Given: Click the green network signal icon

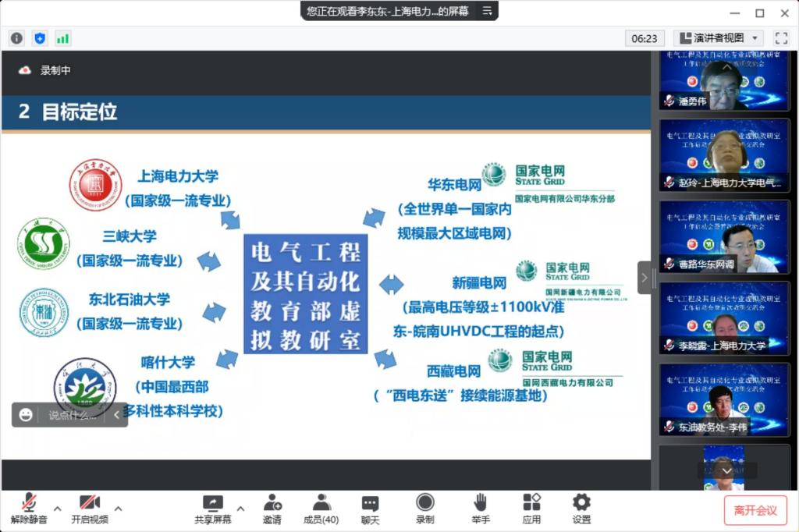Looking at the screenshot, I should (62, 38).
